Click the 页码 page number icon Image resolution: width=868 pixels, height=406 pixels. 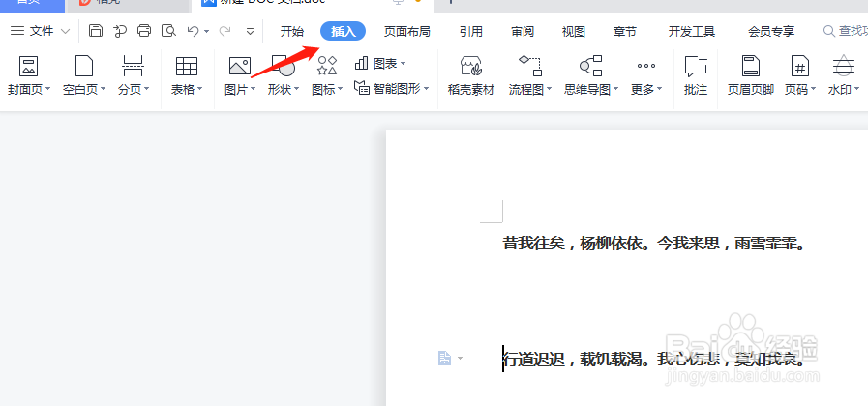[x=800, y=66]
